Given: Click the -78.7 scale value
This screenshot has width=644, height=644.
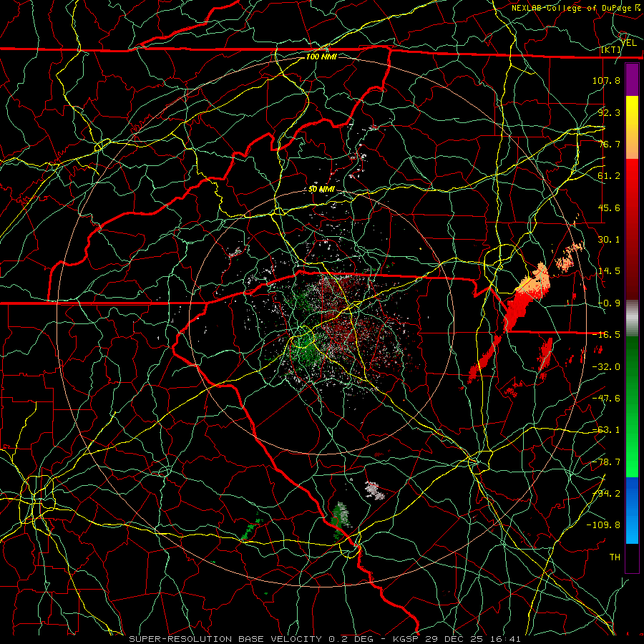Looking at the screenshot, I should (606, 462).
